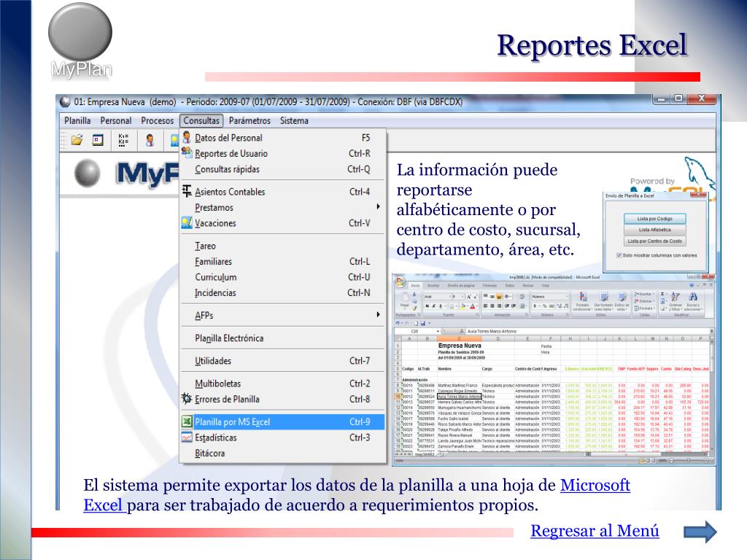Choose Tareo menu entry
The width and height of the screenshot is (747, 560).
[x=282, y=246]
